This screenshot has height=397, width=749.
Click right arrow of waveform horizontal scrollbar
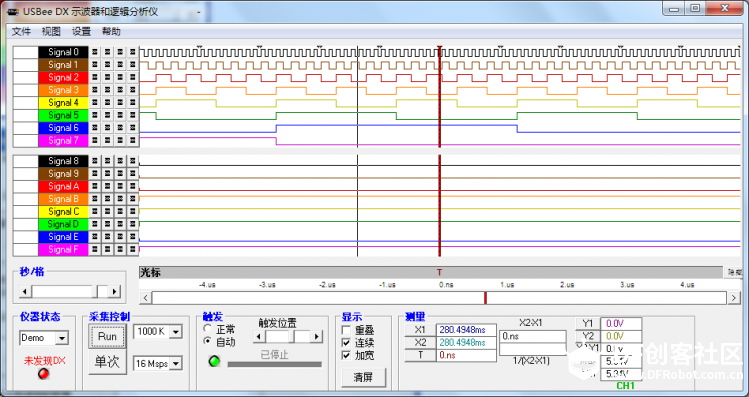point(734,298)
